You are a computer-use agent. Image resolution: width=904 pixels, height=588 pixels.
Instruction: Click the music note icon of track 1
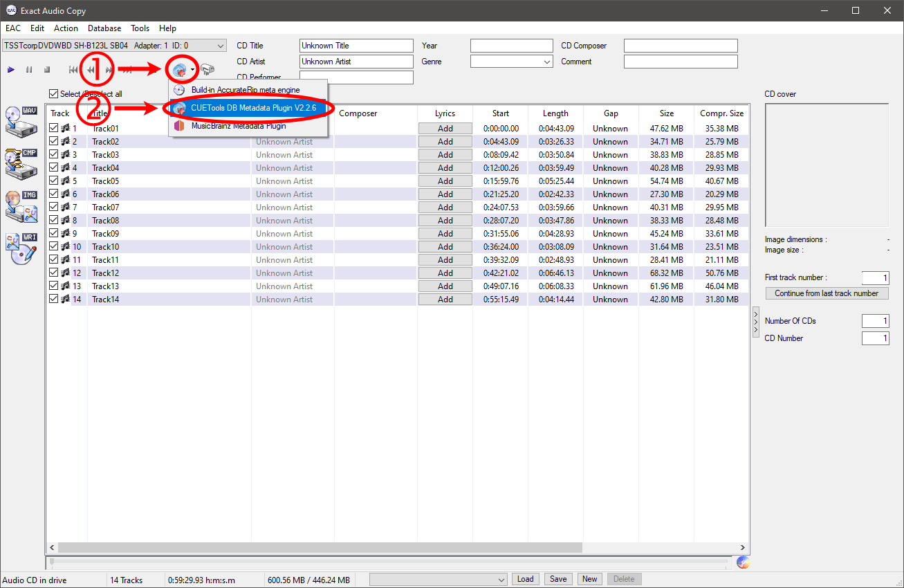66,128
